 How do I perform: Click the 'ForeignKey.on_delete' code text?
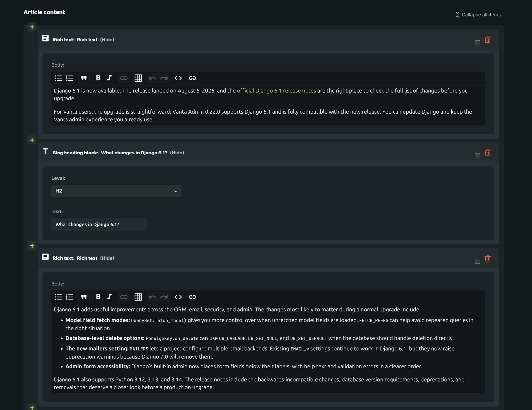[x=172, y=338]
